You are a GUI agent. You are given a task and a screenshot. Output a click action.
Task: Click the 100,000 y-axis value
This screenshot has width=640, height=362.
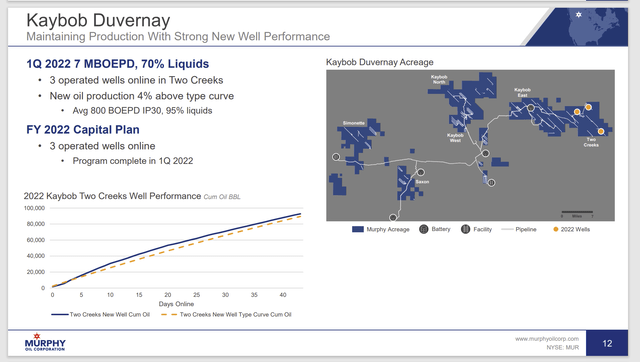[x=34, y=208]
